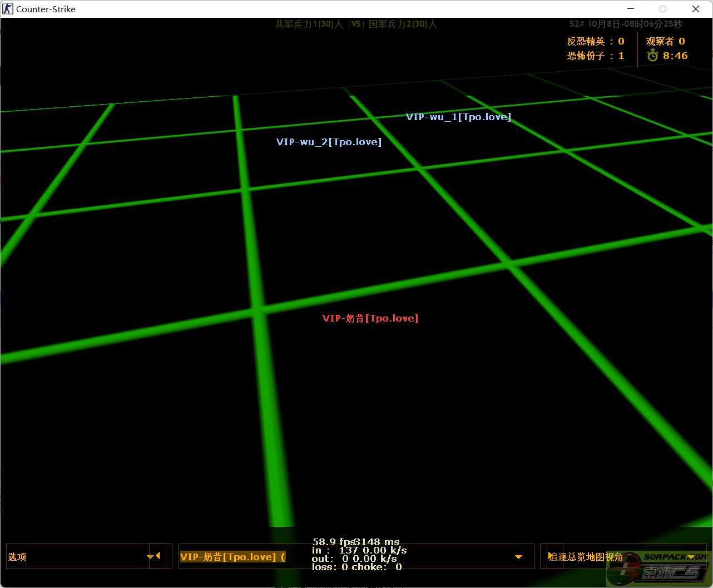Click the 58.9 fps netgraph readout

(x=334, y=542)
